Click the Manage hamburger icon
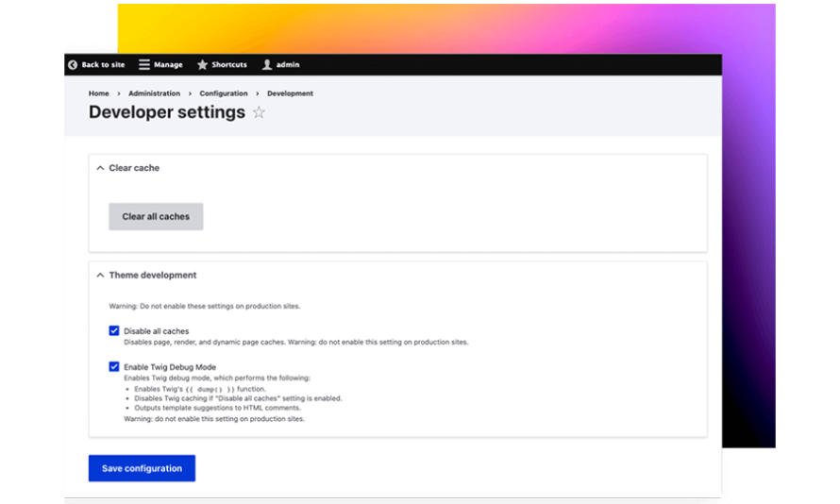This screenshot has height=504, width=840. 144,65
